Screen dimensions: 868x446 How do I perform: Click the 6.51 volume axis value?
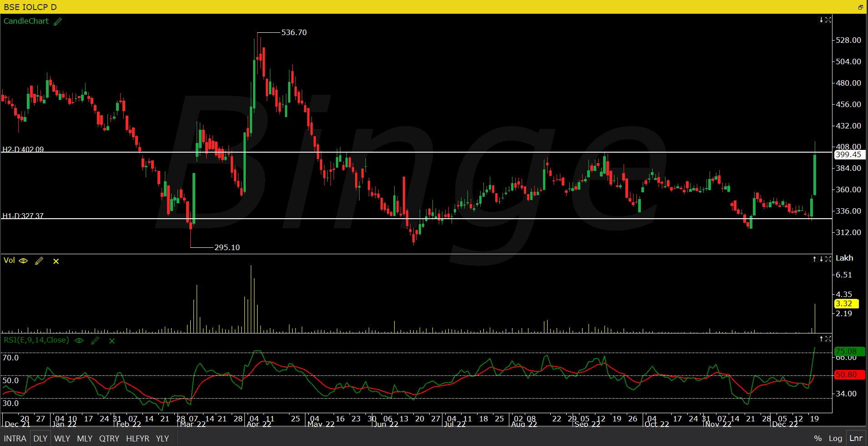(844, 275)
